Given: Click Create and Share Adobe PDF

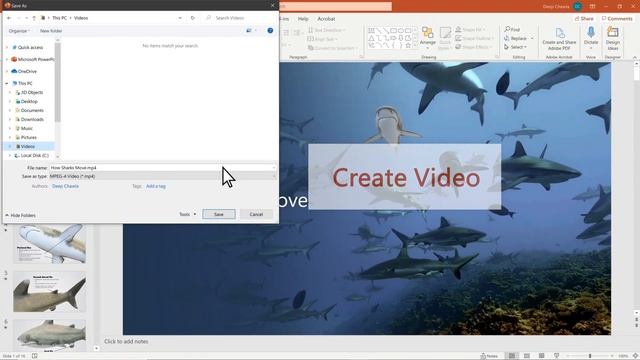Looking at the screenshot, I should [559, 39].
